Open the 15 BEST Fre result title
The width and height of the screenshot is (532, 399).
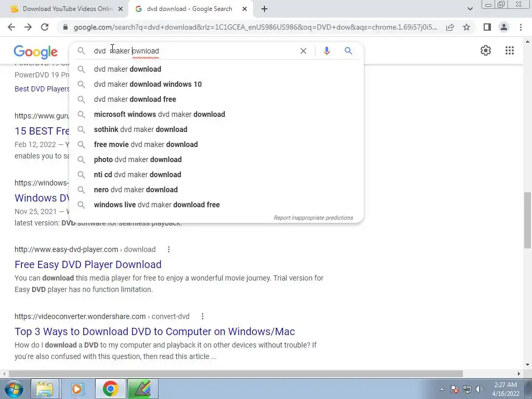pos(42,131)
